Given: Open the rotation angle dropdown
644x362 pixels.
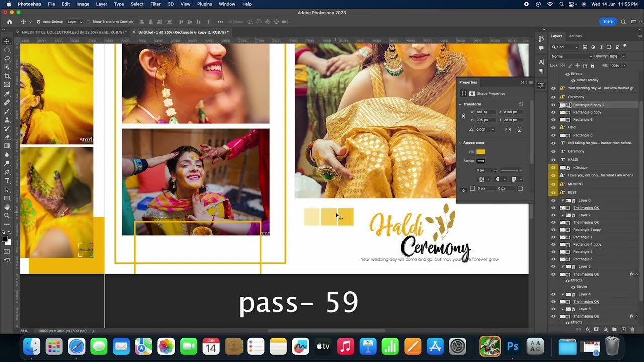Looking at the screenshot, I should click(493, 129).
